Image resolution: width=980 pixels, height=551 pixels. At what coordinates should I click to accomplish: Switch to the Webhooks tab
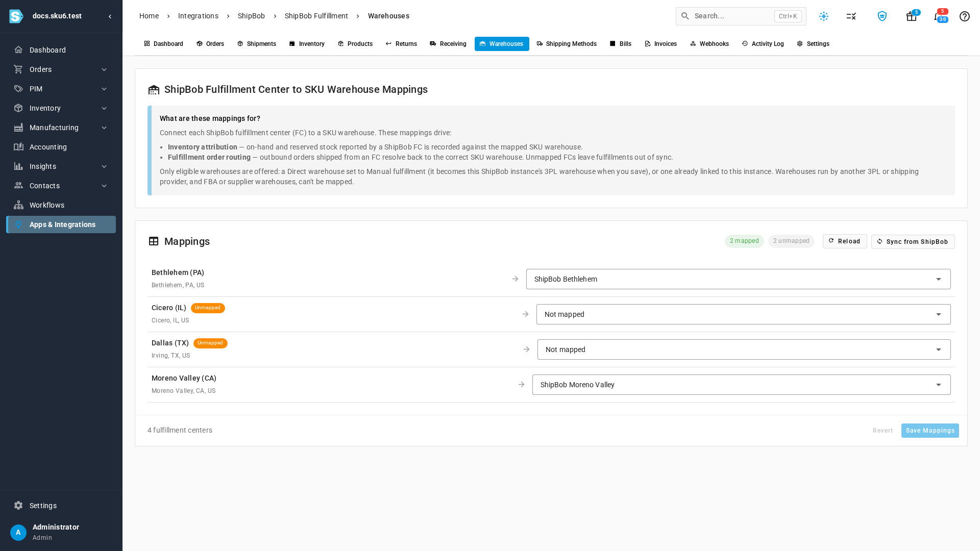(x=709, y=44)
